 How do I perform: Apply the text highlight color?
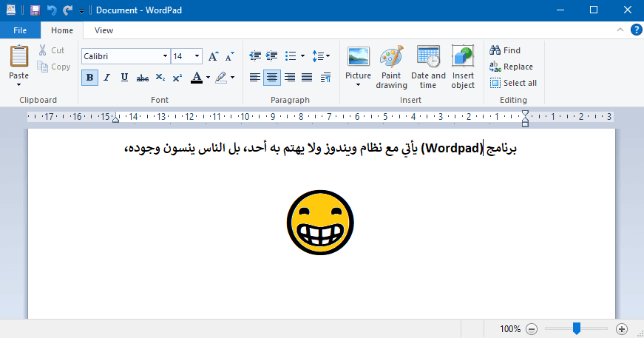click(221, 78)
